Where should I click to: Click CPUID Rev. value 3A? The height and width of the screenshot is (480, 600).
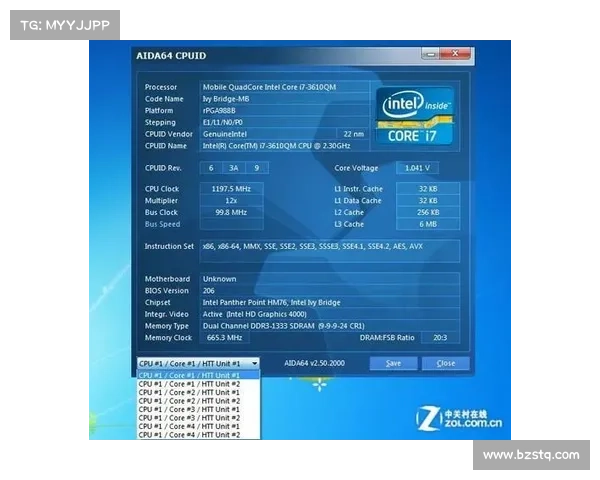pyautogui.click(x=234, y=168)
